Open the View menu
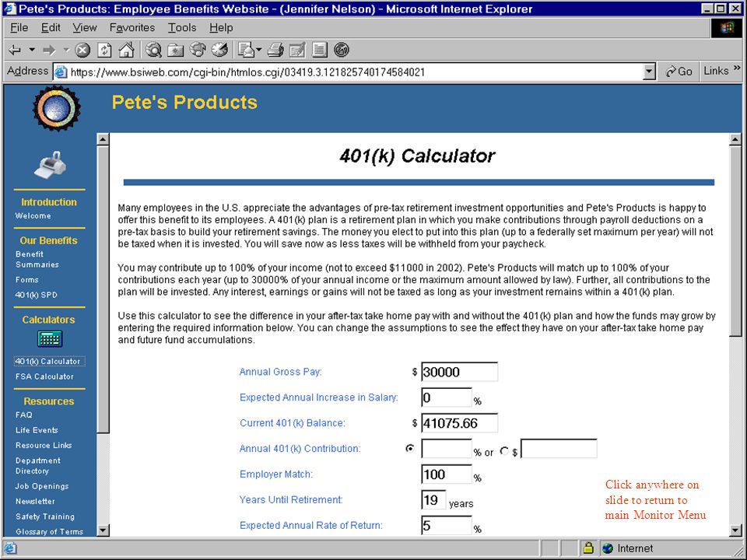The image size is (747, 560). coord(85,28)
